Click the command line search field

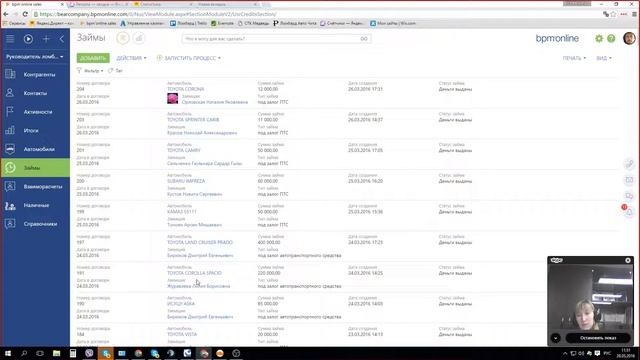point(270,38)
